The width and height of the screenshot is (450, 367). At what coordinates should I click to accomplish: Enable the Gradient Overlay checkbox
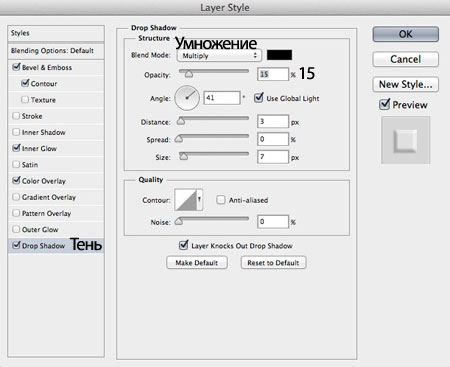coord(16,197)
